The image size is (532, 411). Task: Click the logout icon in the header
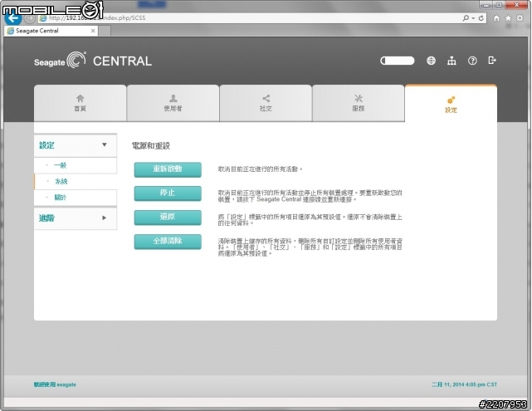tap(492, 61)
